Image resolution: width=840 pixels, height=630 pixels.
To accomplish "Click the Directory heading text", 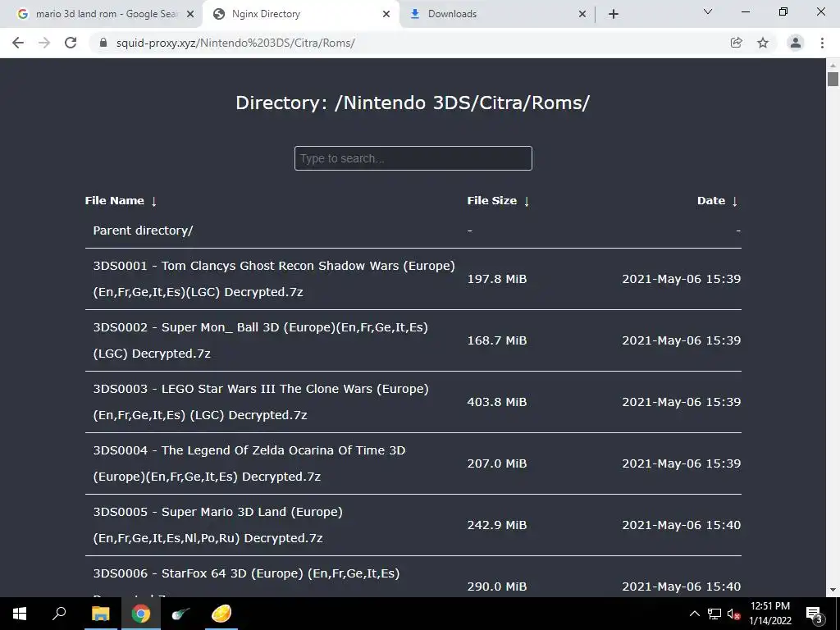I will click(x=413, y=103).
